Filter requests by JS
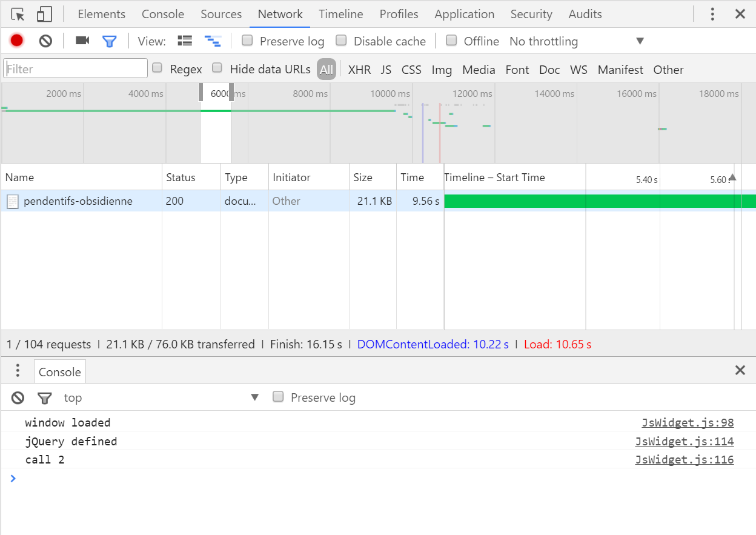The width and height of the screenshot is (756, 535). tap(386, 70)
